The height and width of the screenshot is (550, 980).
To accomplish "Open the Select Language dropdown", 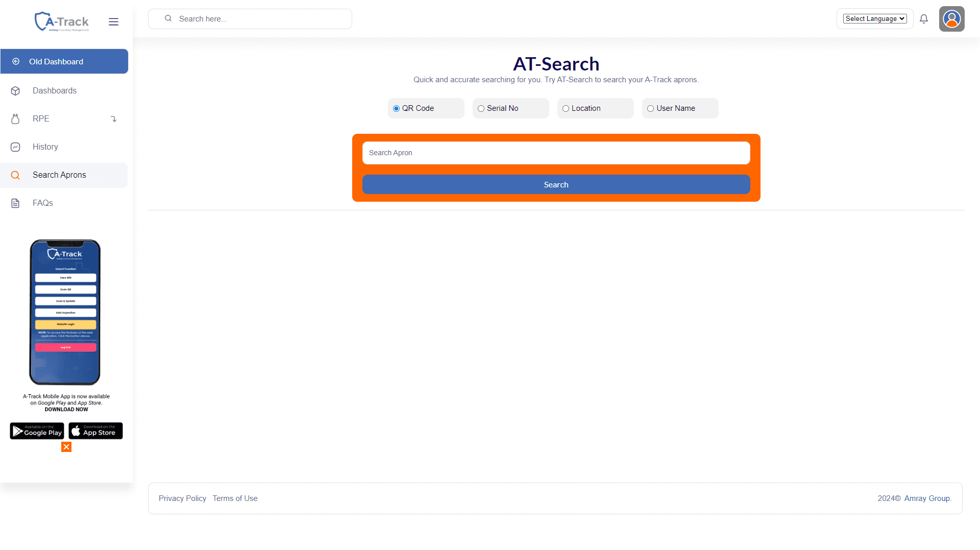I will tap(875, 18).
